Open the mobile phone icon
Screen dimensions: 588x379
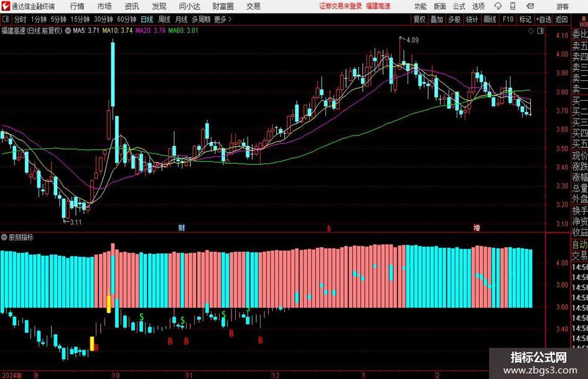pos(513,6)
